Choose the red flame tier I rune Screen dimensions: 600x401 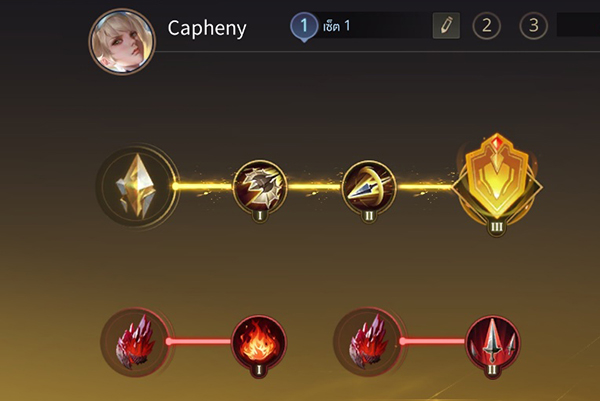tap(259, 342)
